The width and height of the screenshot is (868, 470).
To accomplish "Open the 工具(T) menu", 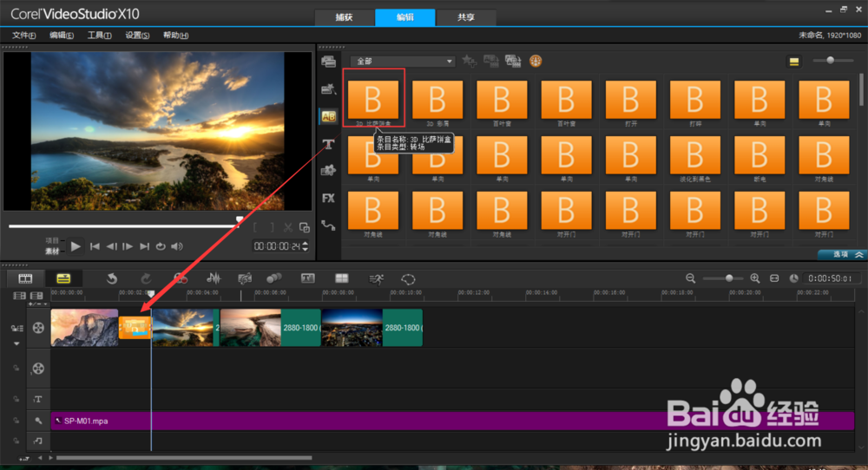I will [100, 36].
